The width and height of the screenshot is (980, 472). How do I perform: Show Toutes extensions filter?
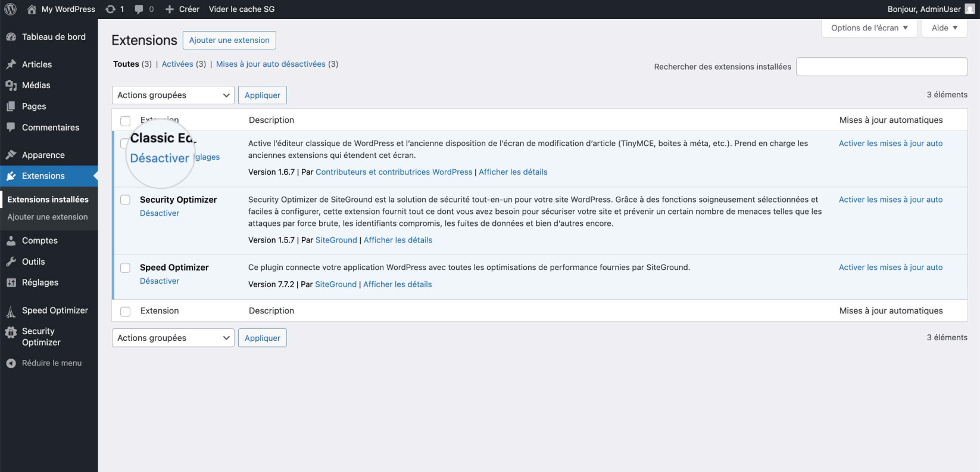tap(126, 64)
